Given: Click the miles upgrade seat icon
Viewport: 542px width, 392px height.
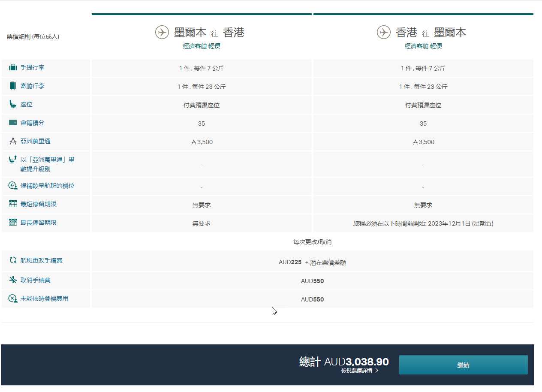Looking at the screenshot, I should 13,160.
